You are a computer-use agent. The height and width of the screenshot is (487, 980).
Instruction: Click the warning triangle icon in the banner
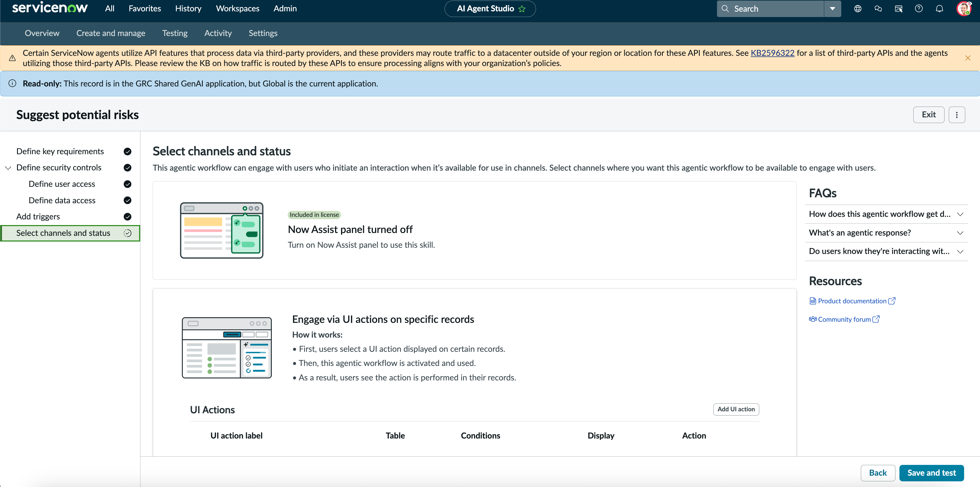coord(12,58)
